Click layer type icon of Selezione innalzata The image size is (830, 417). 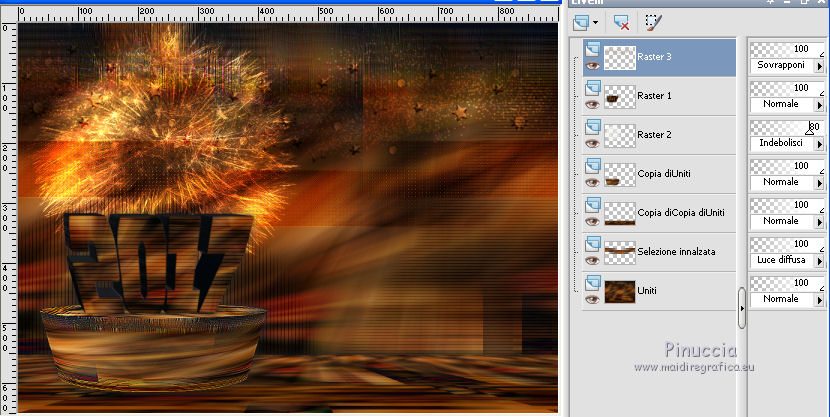(x=592, y=244)
